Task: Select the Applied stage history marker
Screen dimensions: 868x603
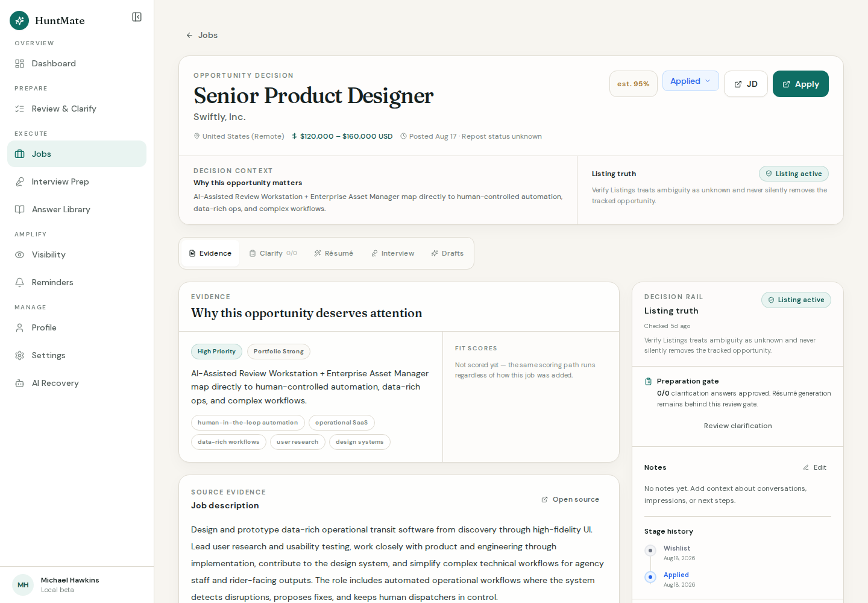Action: (x=650, y=577)
